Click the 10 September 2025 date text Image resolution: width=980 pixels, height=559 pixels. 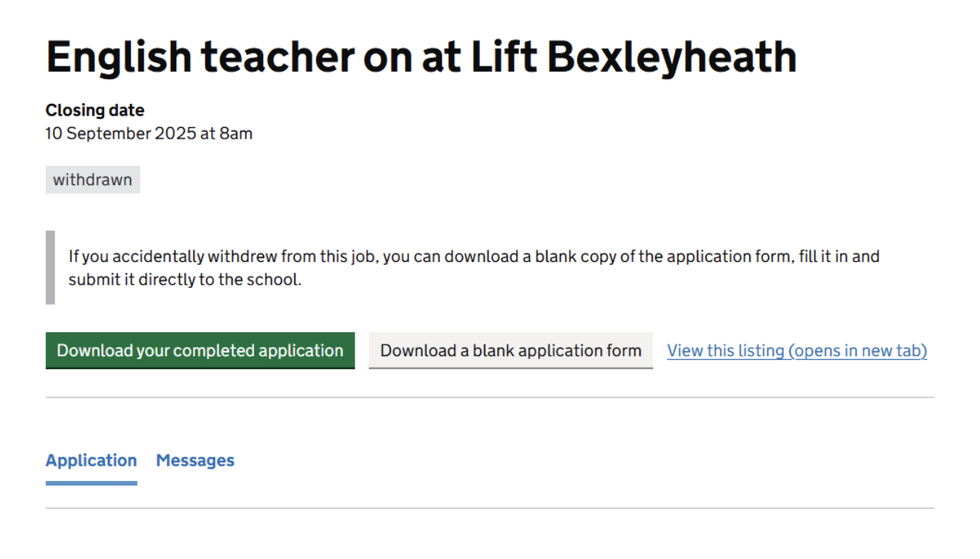pos(119,134)
